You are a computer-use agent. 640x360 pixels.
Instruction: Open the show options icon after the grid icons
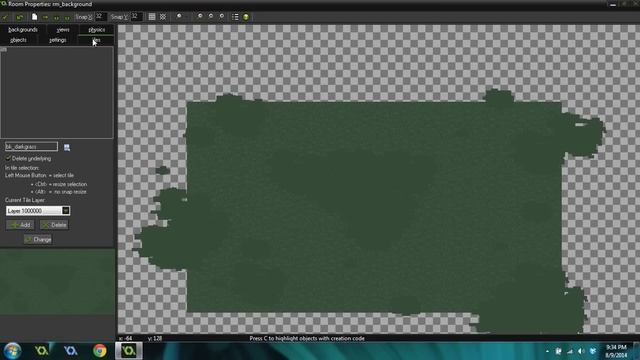tap(179, 17)
